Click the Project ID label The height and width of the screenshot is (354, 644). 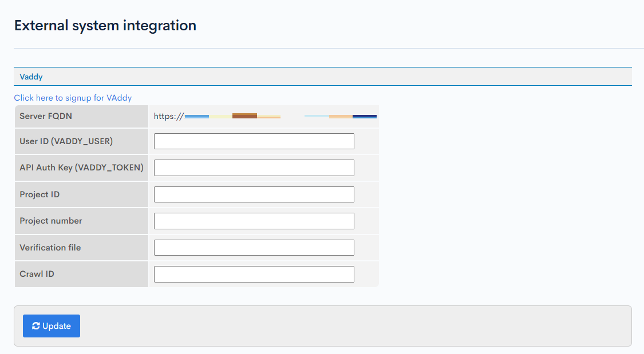pos(39,194)
